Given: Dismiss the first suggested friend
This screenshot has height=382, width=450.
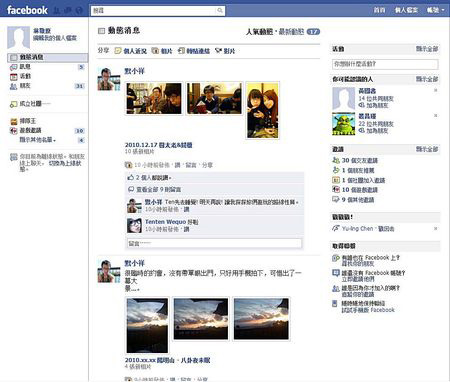Looking at the screenshot, I should click(435, 90).
